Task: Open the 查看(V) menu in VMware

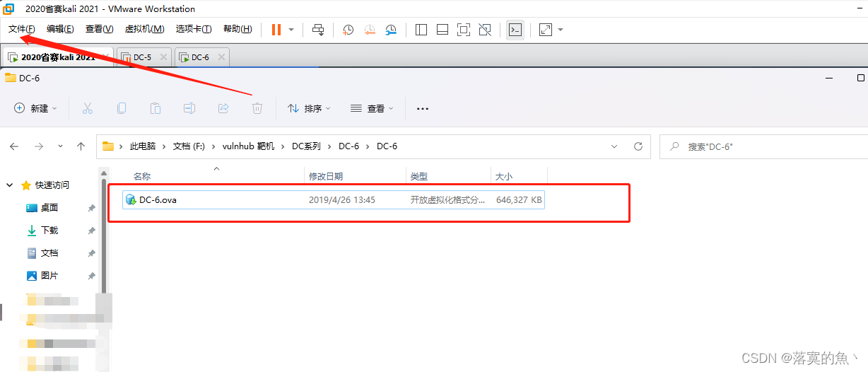Action: tap(99, 29)
